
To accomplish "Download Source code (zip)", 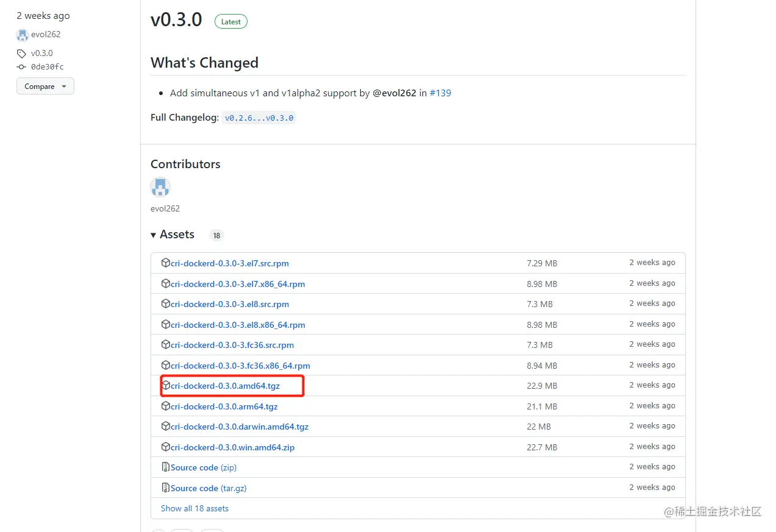I will [x=204, y=467].
